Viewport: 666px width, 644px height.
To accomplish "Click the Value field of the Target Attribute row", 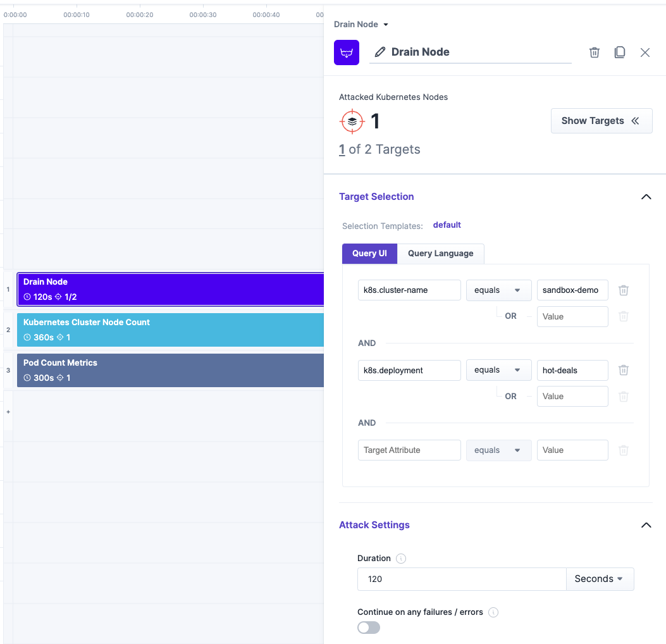I will click(572, 450).
